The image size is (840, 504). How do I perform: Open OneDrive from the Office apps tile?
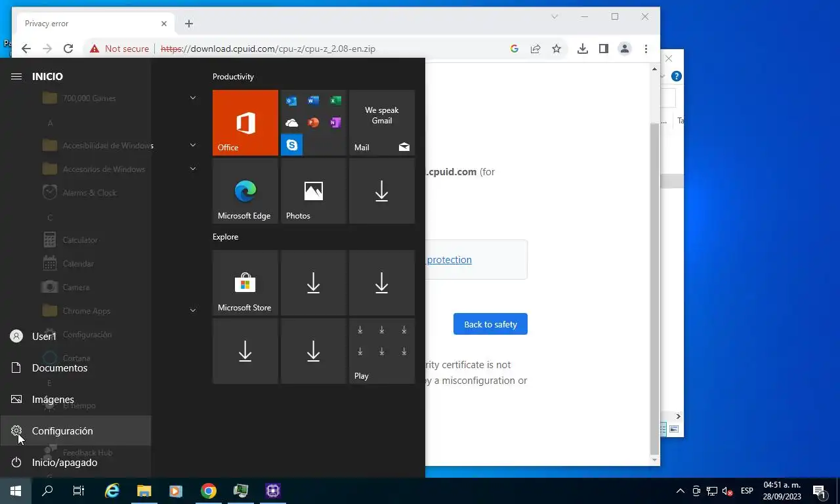pyautogui.click(x=292, y=123)
